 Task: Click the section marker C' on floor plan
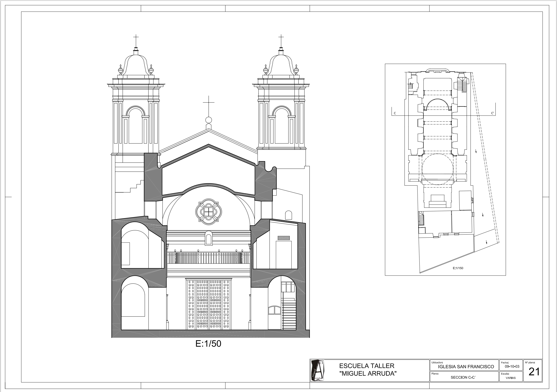(x=492, y=113)
